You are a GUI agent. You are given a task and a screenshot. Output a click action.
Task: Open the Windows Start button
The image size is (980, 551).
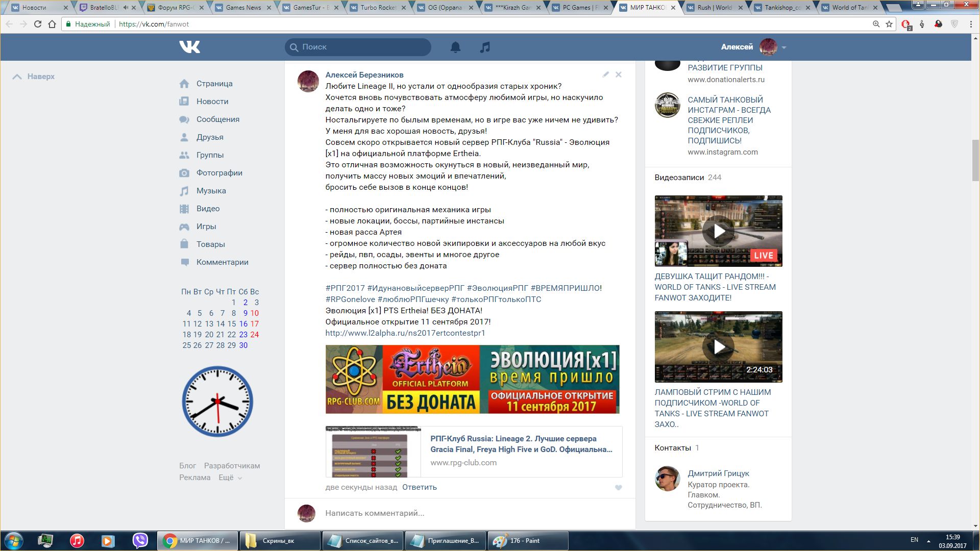[14, 541]
